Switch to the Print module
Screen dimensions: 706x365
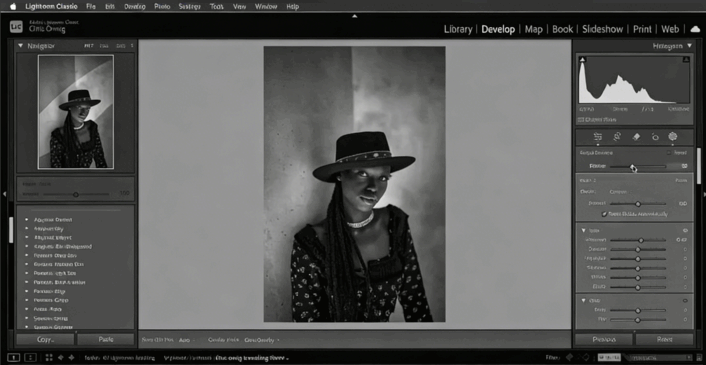(x=642, y=29)
